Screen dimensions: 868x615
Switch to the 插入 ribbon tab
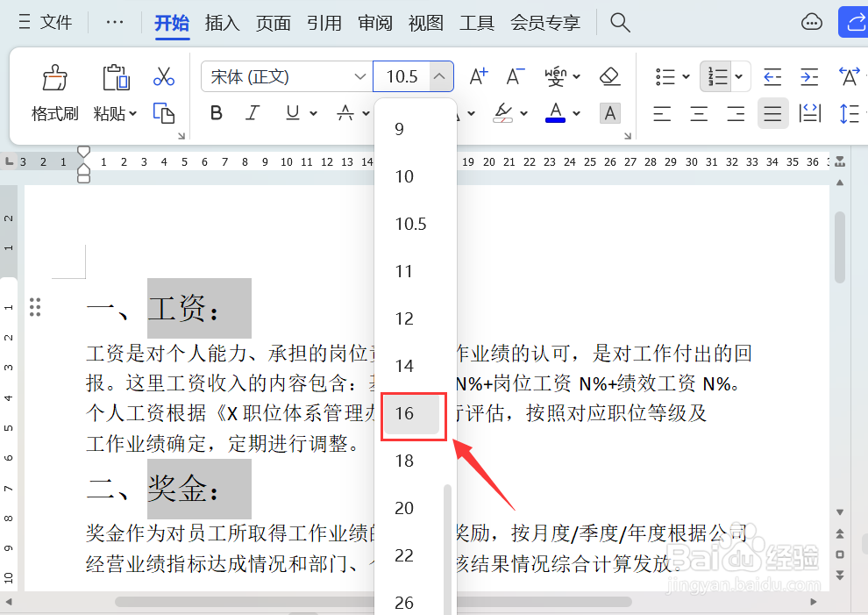(x=222, y=23)
